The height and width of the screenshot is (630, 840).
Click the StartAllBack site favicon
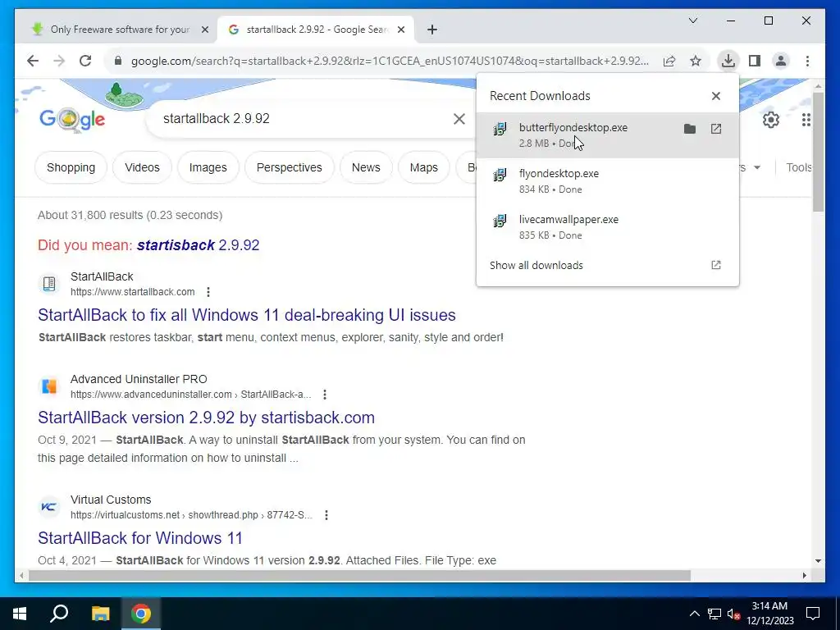click(x=48, y=283)
